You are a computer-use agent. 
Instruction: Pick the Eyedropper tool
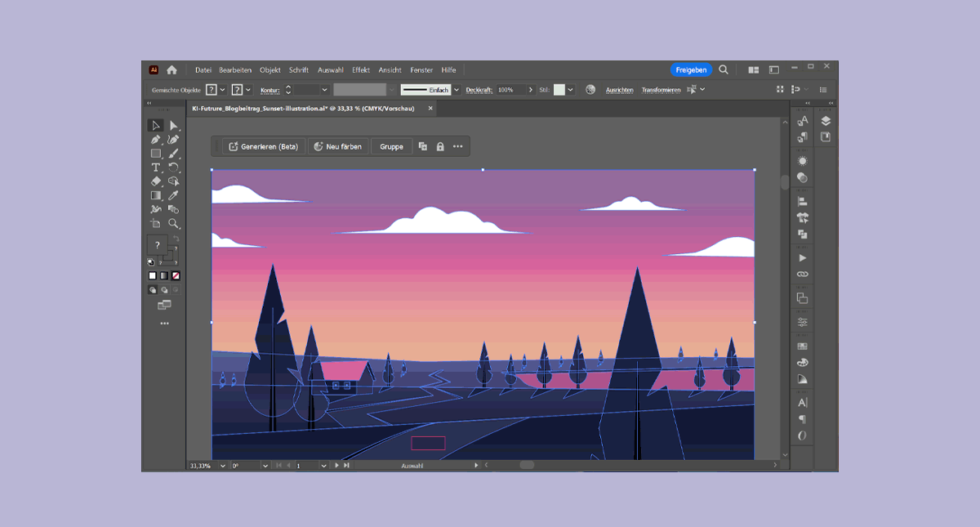coord(174,195)
